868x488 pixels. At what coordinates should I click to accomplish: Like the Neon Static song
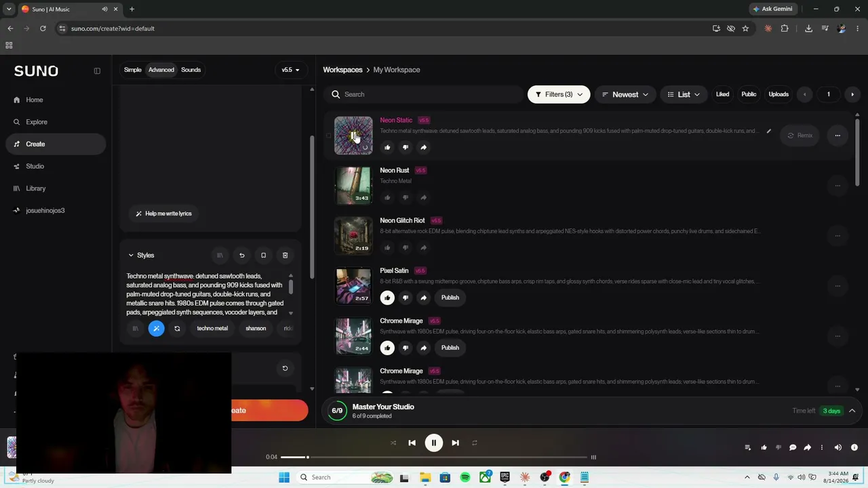pyautogui.click(x=387, y=147)
